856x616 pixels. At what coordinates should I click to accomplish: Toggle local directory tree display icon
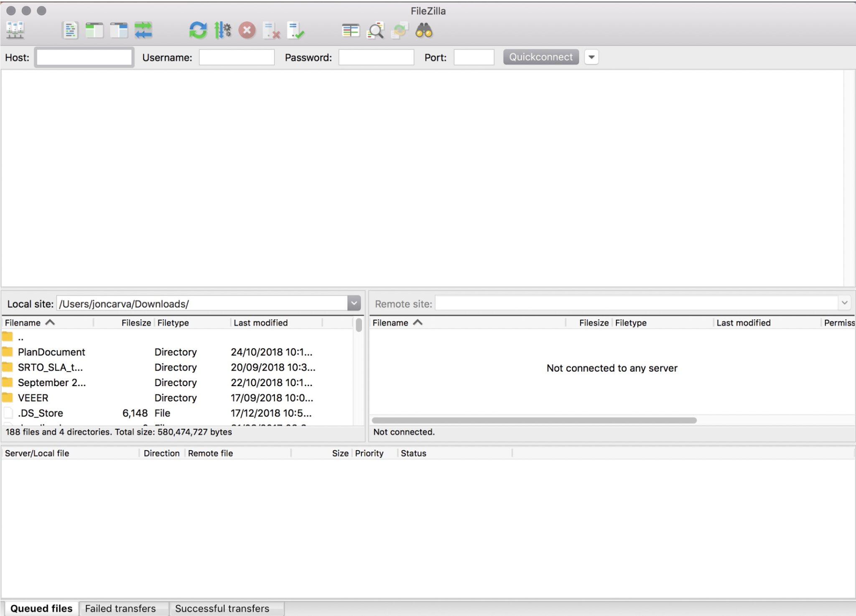pyautogui.click(x=94, y=31)
